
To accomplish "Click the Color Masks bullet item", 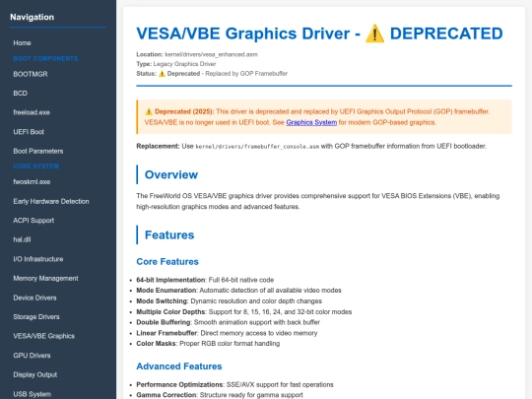I will tap(208, 344).
